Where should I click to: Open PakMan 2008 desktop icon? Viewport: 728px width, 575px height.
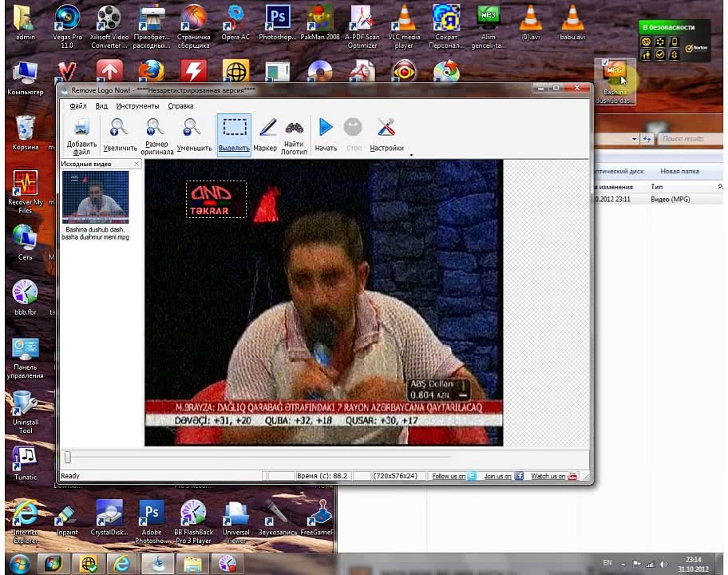pyautogui.click(x=320, y=23)
